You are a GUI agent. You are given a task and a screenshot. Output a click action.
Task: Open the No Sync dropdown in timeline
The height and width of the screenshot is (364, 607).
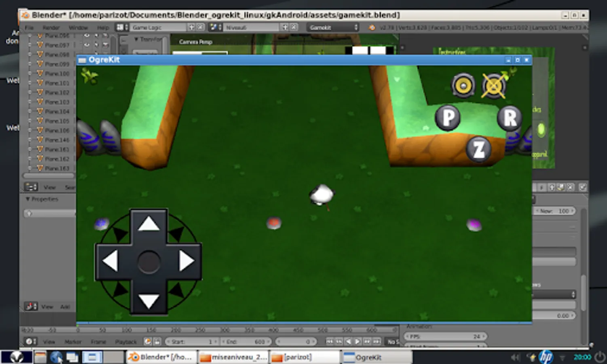(392, 342)
